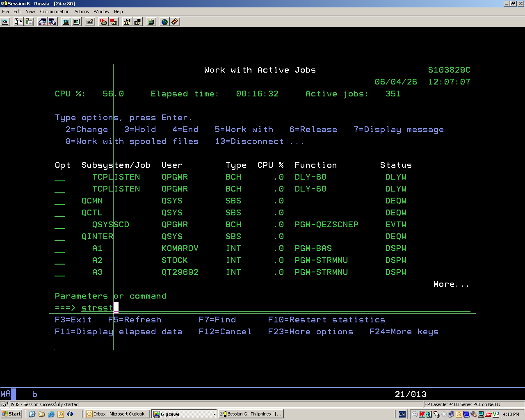Open the Color Mapping toolbar icon

(76, 22)
